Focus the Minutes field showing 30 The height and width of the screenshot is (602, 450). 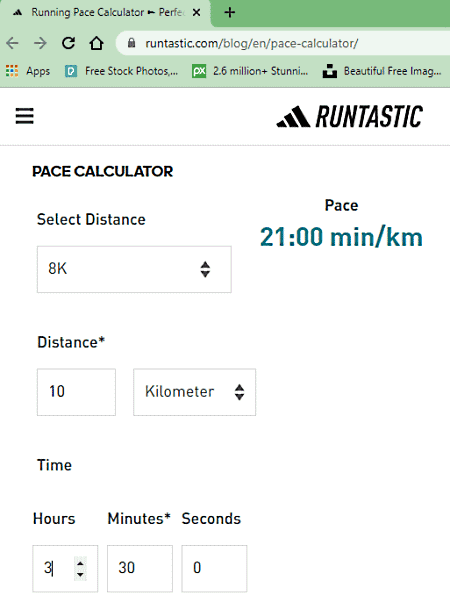140,568
